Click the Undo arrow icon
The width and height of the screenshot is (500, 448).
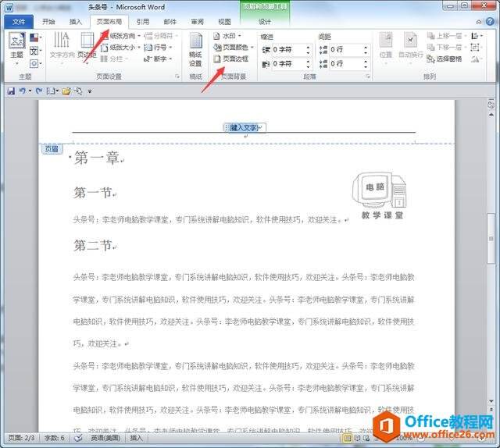23,91
